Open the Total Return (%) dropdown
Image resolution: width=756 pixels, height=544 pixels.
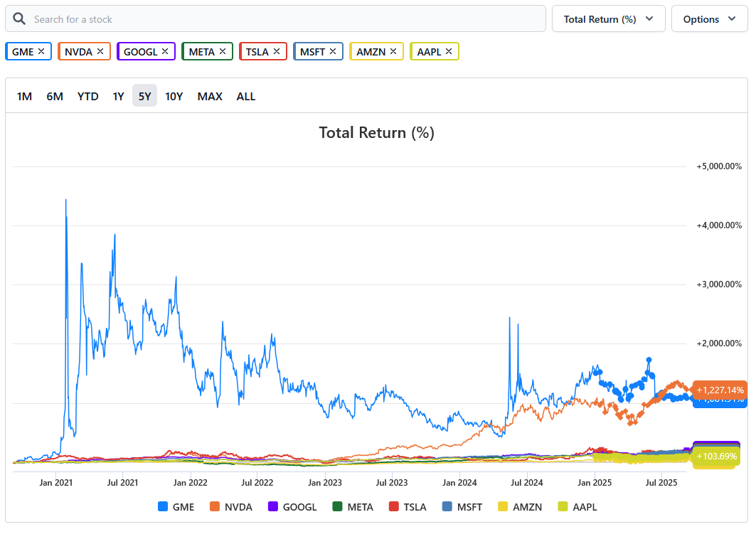tap(609, 18)
